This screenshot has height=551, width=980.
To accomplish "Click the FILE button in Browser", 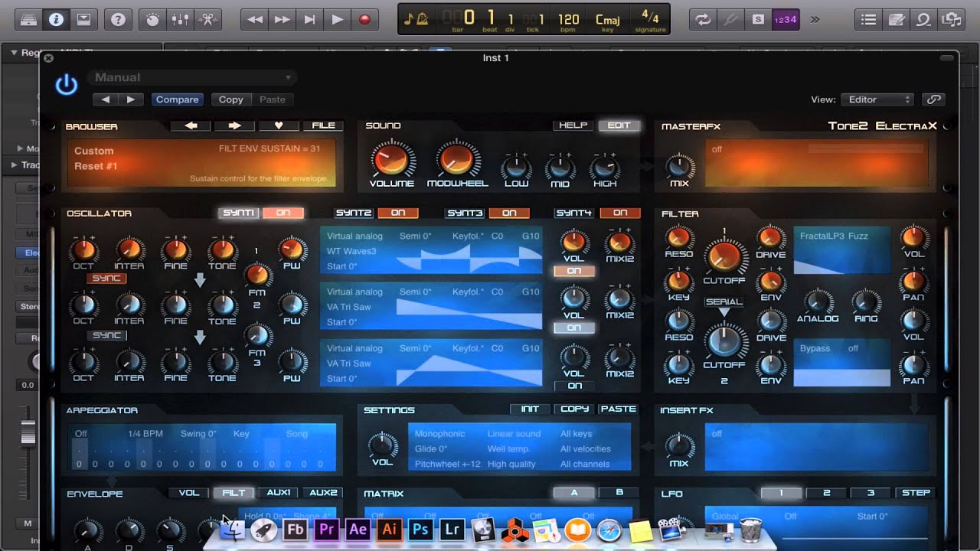I will 323,126.
